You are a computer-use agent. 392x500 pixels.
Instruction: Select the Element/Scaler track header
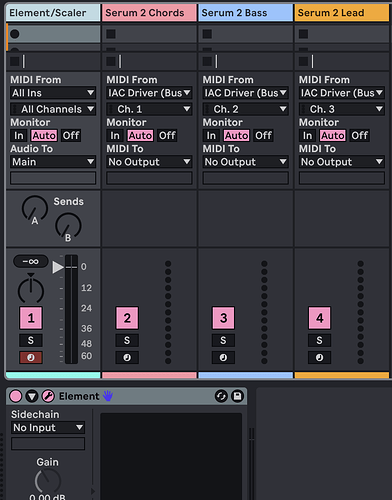point(53,13)
